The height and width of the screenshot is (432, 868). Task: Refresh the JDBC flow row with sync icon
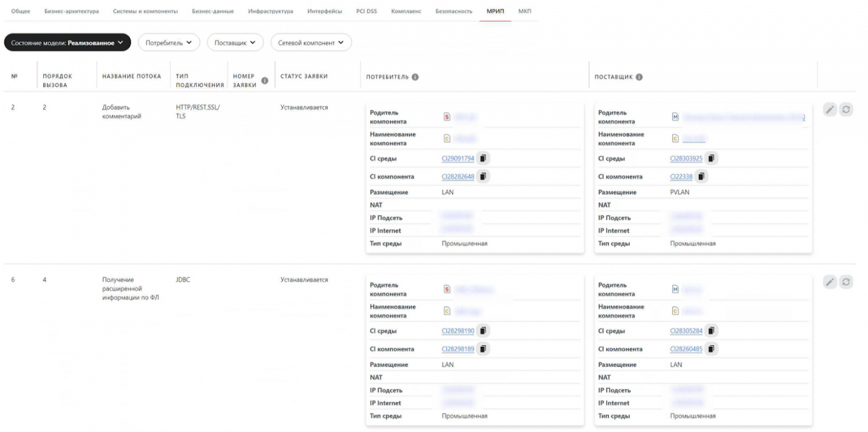[x=846, y=282]
